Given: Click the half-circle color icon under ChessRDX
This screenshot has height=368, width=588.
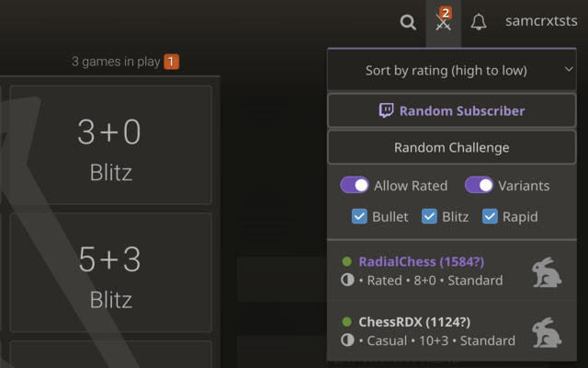Looking at the screenshot, I should coord(347,340).
